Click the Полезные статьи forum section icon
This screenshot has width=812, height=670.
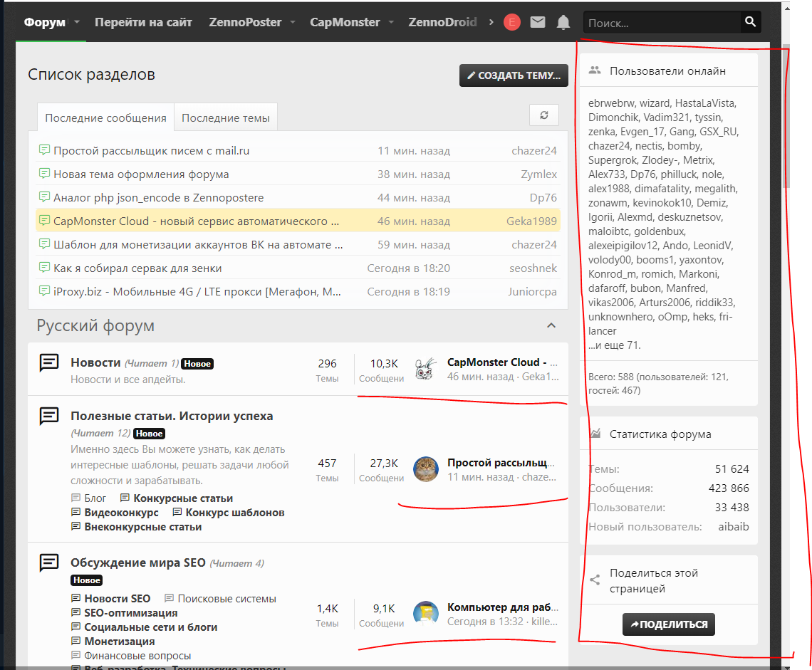click(x=49, y=416)
